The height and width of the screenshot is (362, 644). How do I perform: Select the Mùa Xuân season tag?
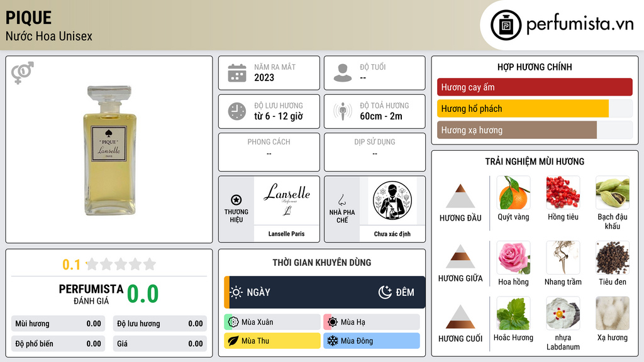(x=272, y=322)
